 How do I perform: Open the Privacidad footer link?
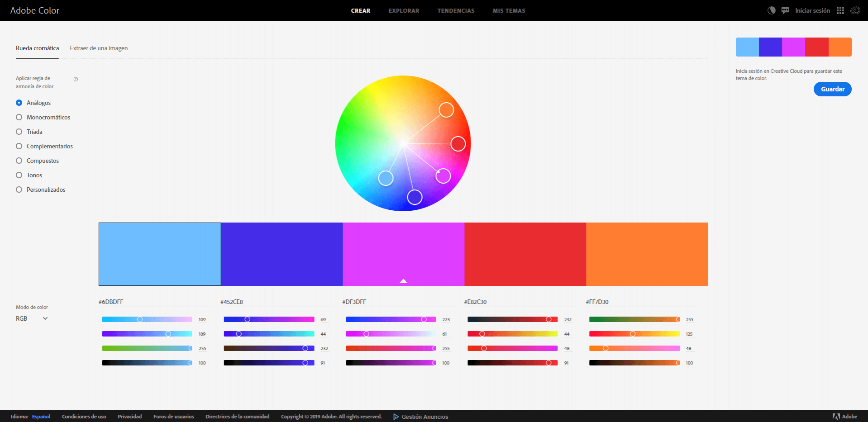pos(130,417)
